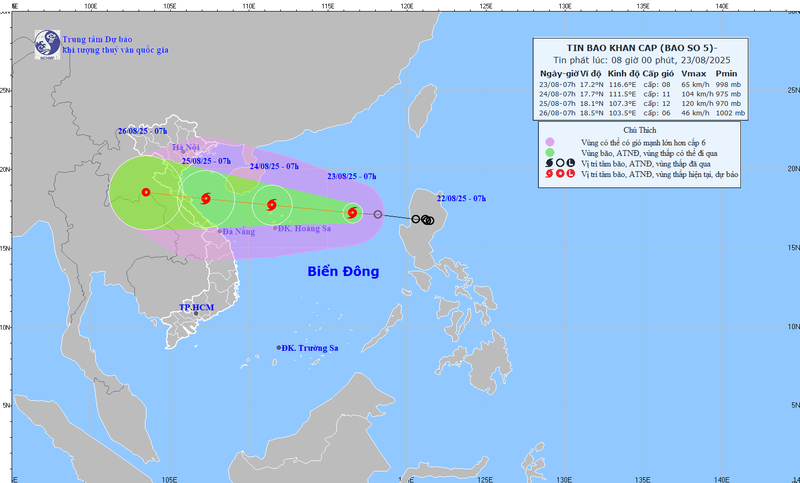Click the 26/08 red low-pressure circle marker
Screen dimensions: 800x483
coord(146,192)
